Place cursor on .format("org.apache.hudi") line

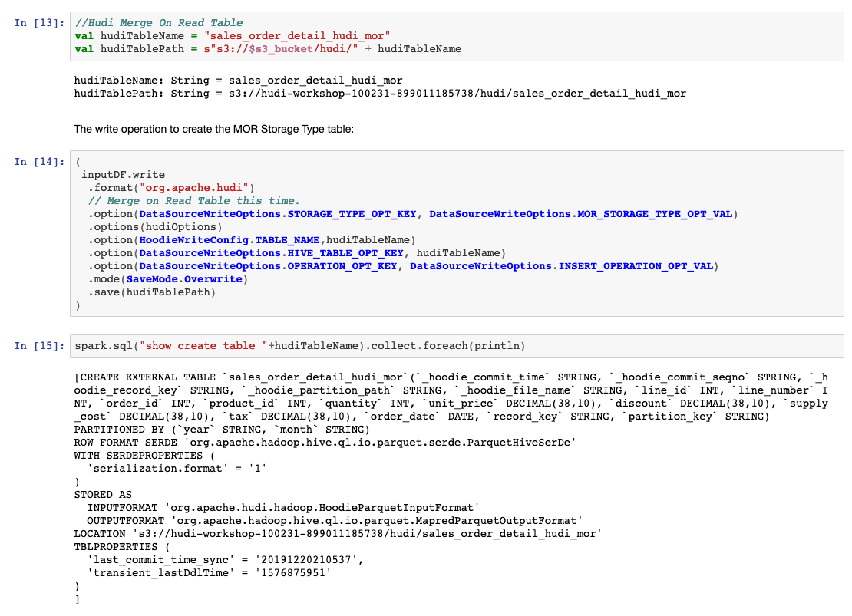coord(170,188)
